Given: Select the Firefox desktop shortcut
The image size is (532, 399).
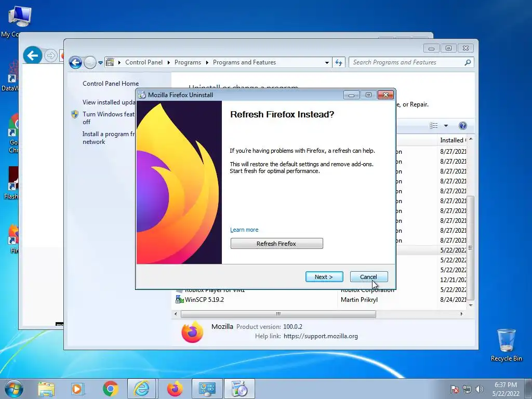Looking at the screenshot, I should pyautogui.click(x=14, y=239).
